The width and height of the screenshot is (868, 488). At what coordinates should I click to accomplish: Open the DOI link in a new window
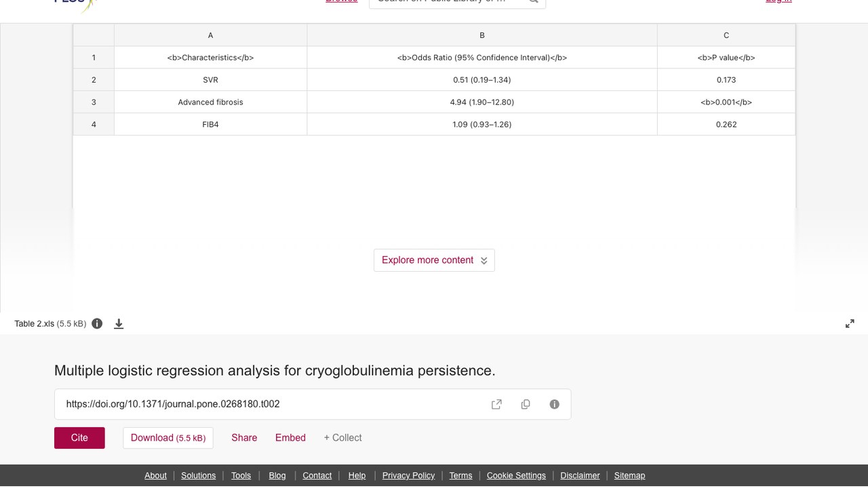(496, 404)
